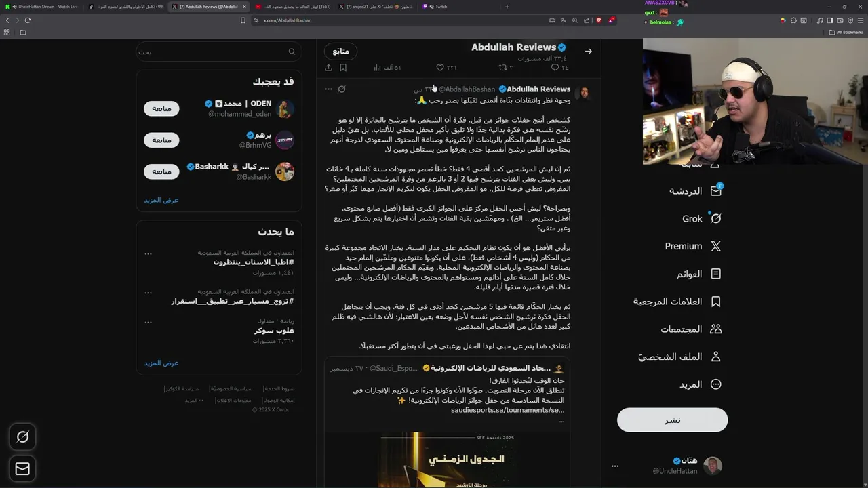Switch to the amjed21 X tab
868x488 pixels.
click(376, 7)
